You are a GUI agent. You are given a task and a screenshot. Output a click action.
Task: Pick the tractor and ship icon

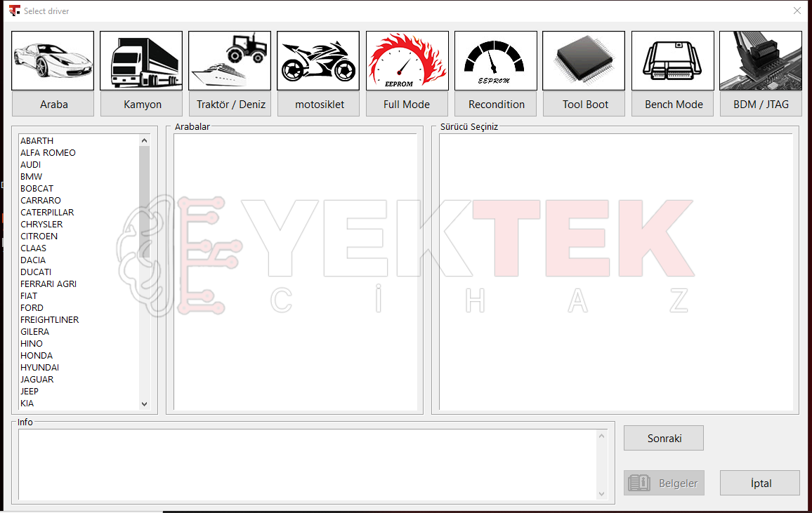pyautogui.click(x=230, y=60)
